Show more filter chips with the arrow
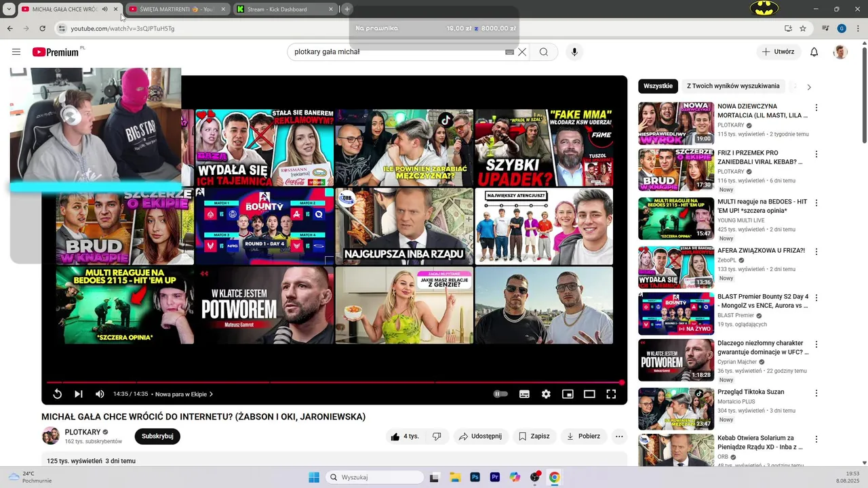Viewport: 868px width, 488px height. coord(808,87)
